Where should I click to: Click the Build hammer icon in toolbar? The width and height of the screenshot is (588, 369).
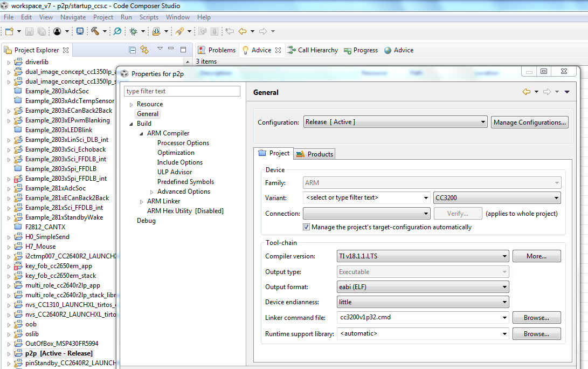[x=95, y=31]
